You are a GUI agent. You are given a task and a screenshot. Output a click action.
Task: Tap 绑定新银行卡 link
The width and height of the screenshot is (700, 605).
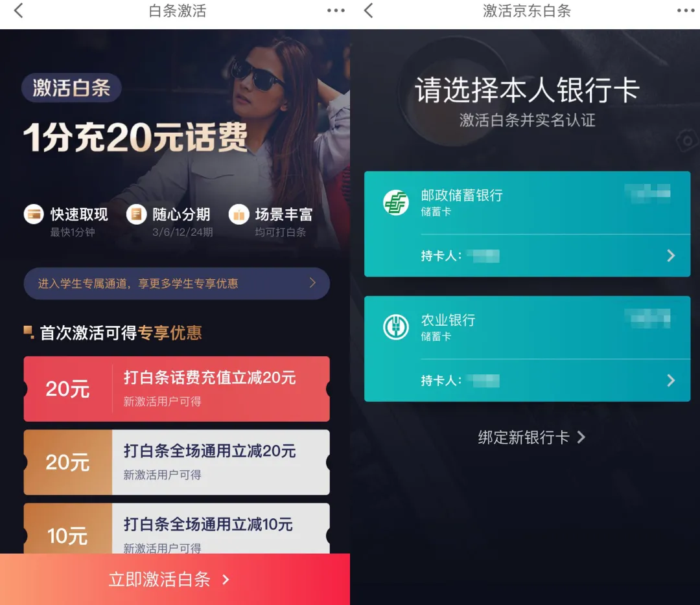[x=531, y=437]
